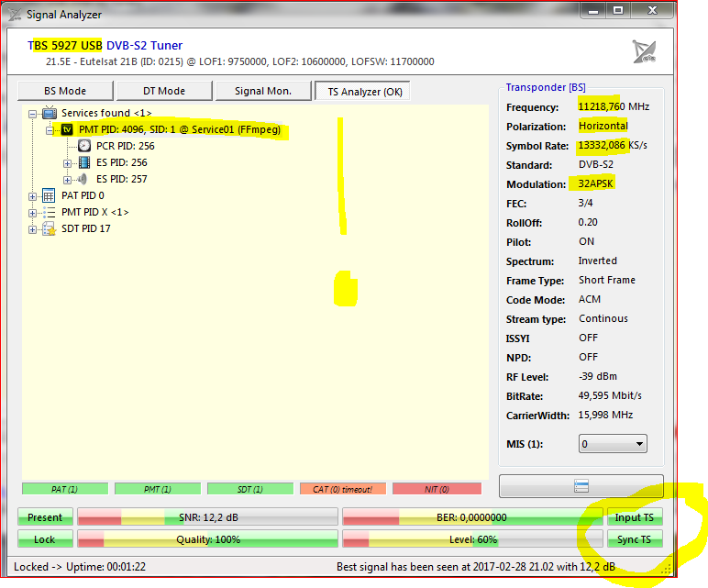Switch to the BS Mode tab

pos(65,91)
